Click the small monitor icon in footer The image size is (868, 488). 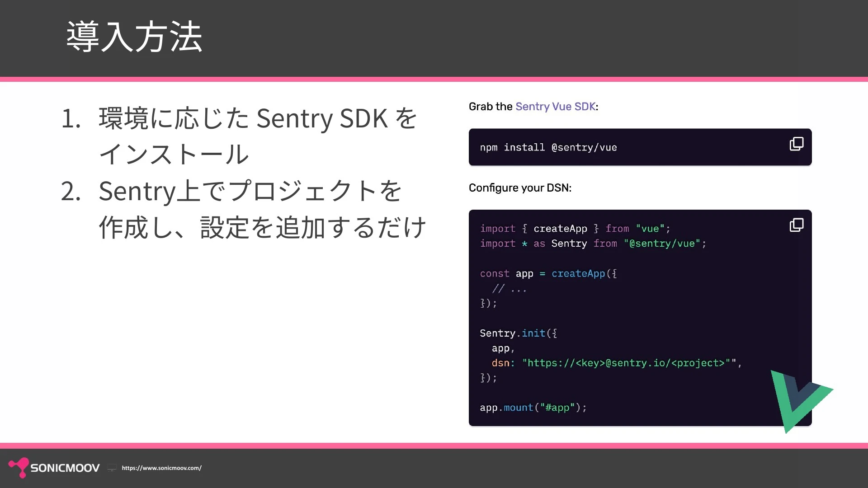[112, 468]
